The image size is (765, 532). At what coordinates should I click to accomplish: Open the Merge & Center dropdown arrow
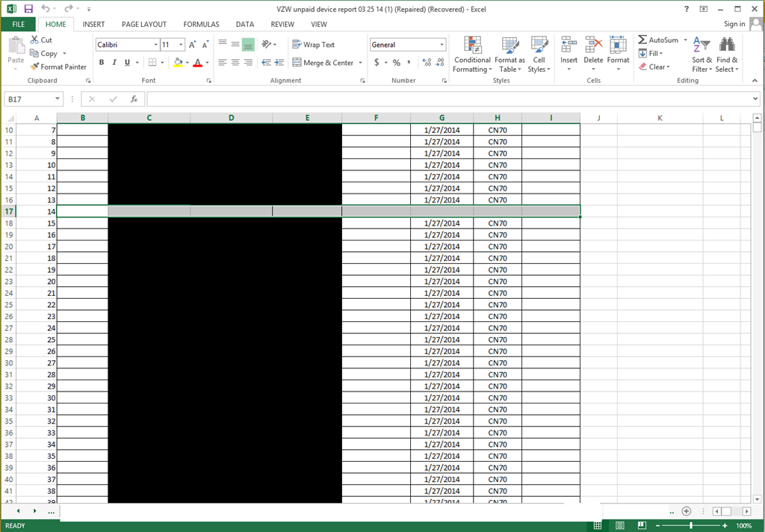point(361,63)
